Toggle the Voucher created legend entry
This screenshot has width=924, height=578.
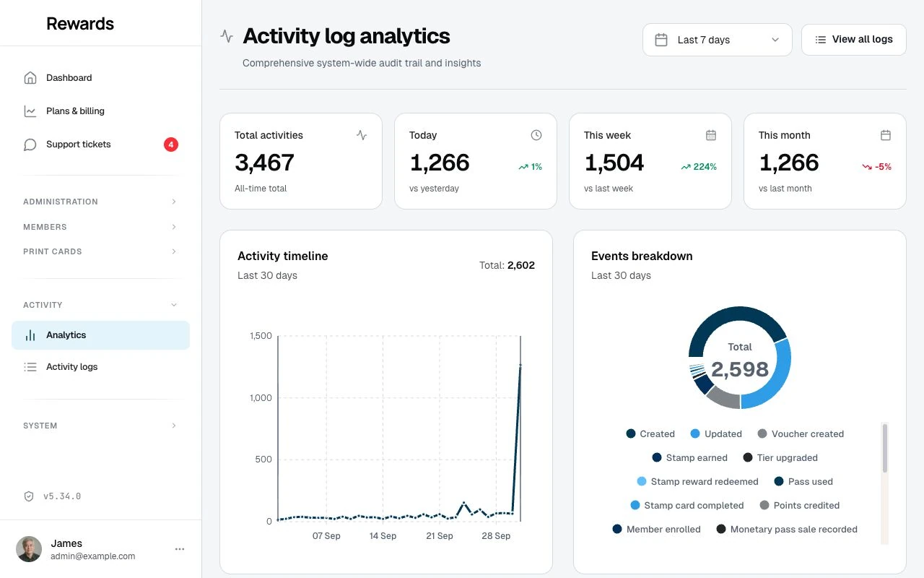[801, 434]
